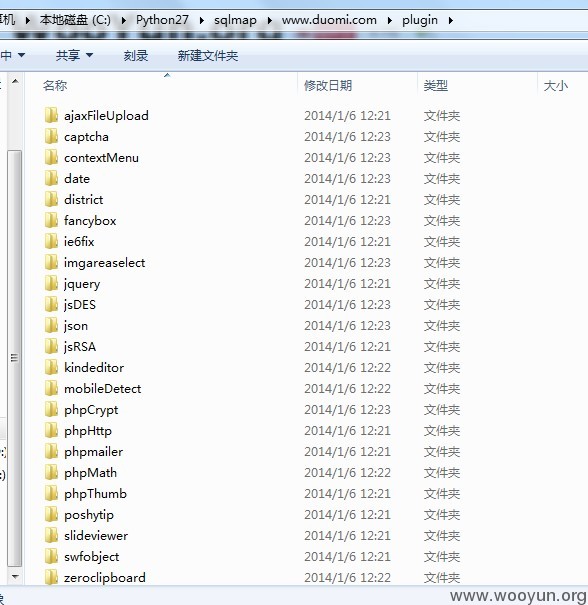Image resolution: width=588 pixels, height=605 pixels.
Task: Select the contextMenu folder icon
Action: [x=51, y=157]
